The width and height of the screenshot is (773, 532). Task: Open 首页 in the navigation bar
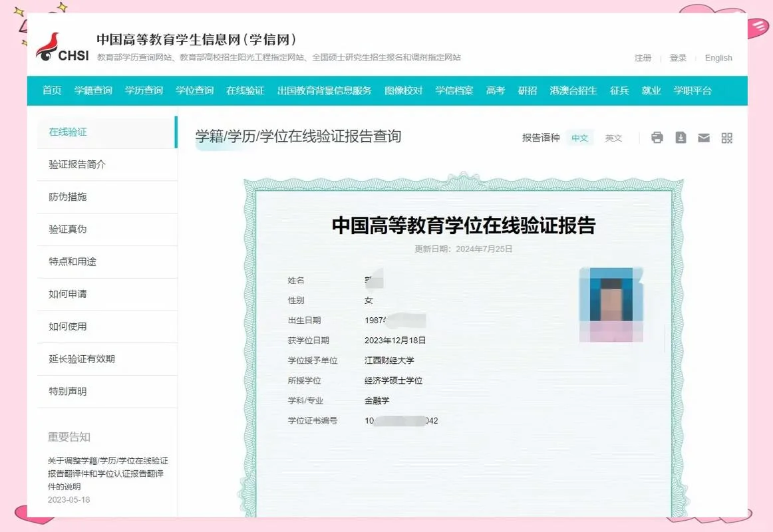pyautogui.click(x=52, y=90)
